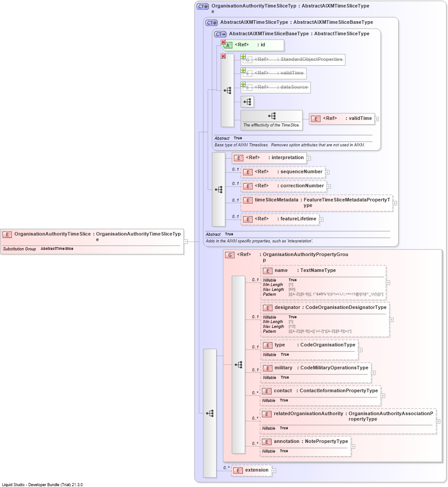Click the E icon of contact element

pyautogui.click(x=267, y=391)
